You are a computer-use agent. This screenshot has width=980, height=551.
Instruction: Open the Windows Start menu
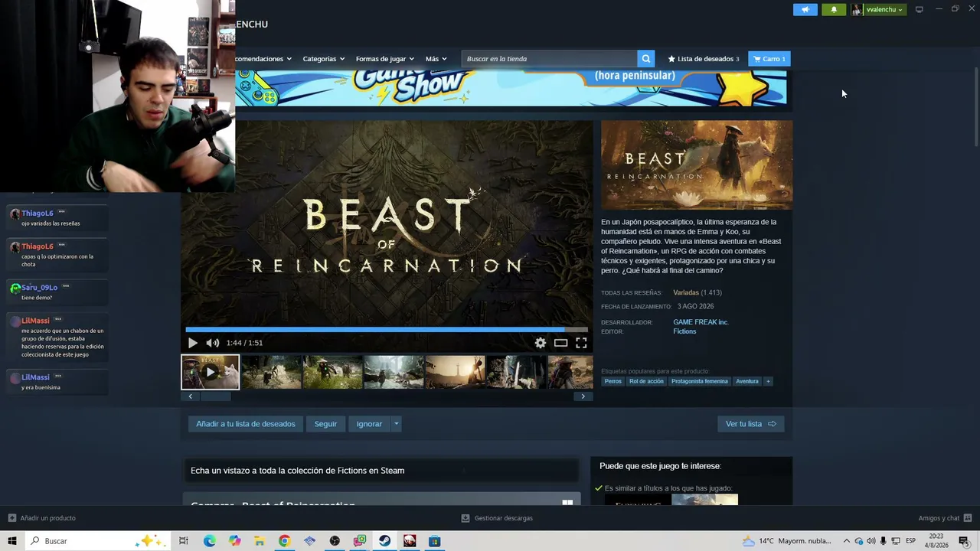click(12, 541)
